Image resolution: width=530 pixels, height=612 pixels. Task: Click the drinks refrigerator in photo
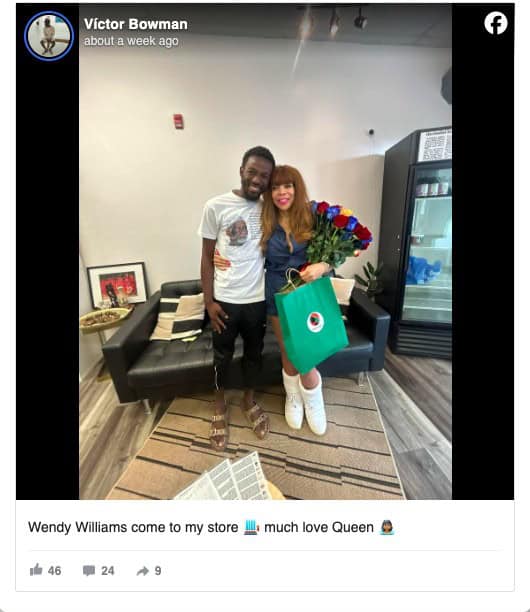(x=417, y=242)
